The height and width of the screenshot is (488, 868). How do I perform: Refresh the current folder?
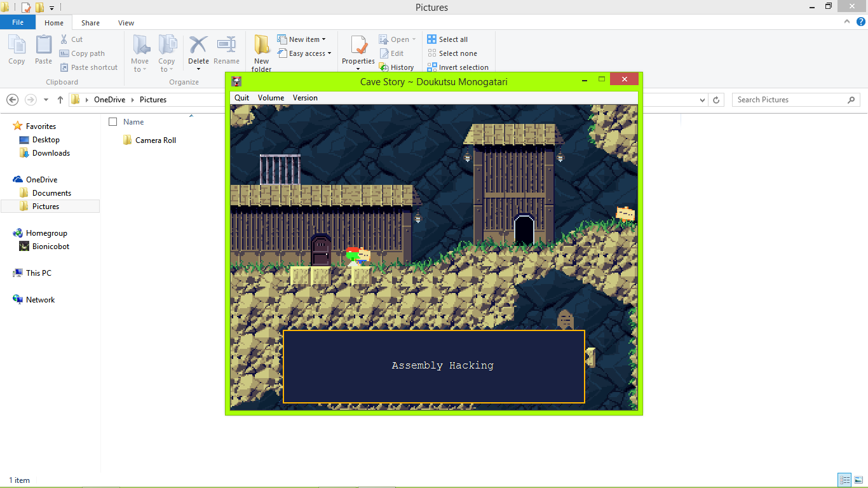[716, 100]
